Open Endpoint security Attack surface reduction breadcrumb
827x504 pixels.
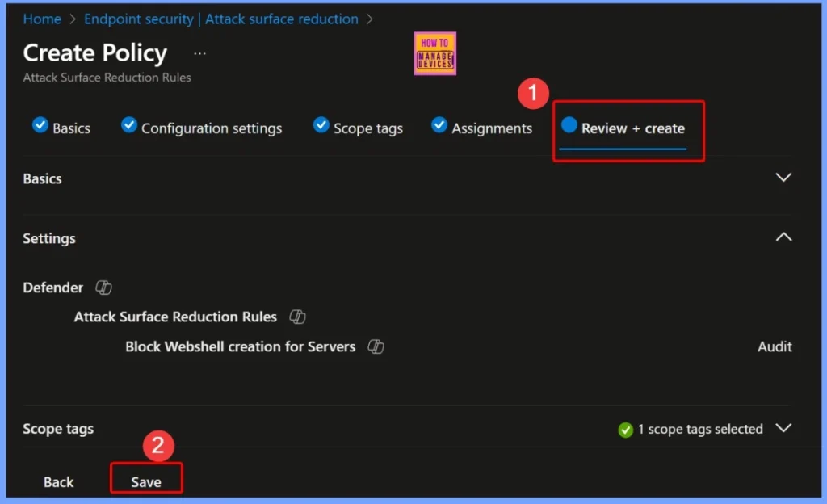coord(221,19)
